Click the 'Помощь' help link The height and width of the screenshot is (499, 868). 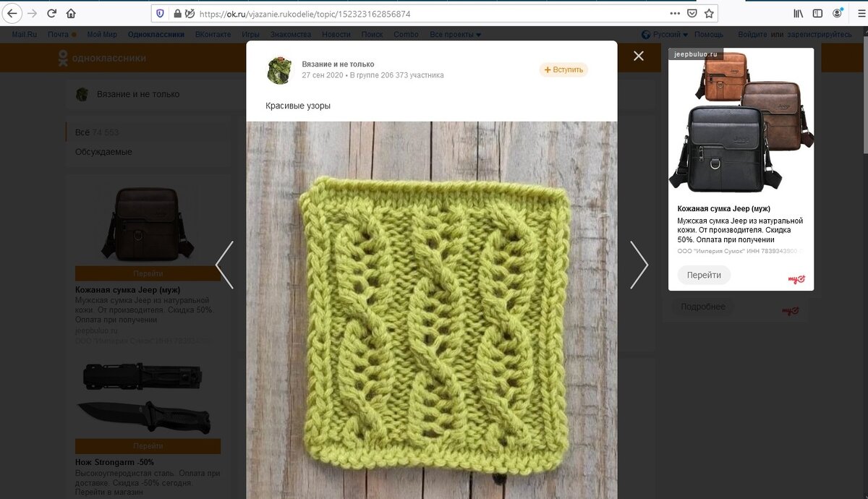(709, 34)
